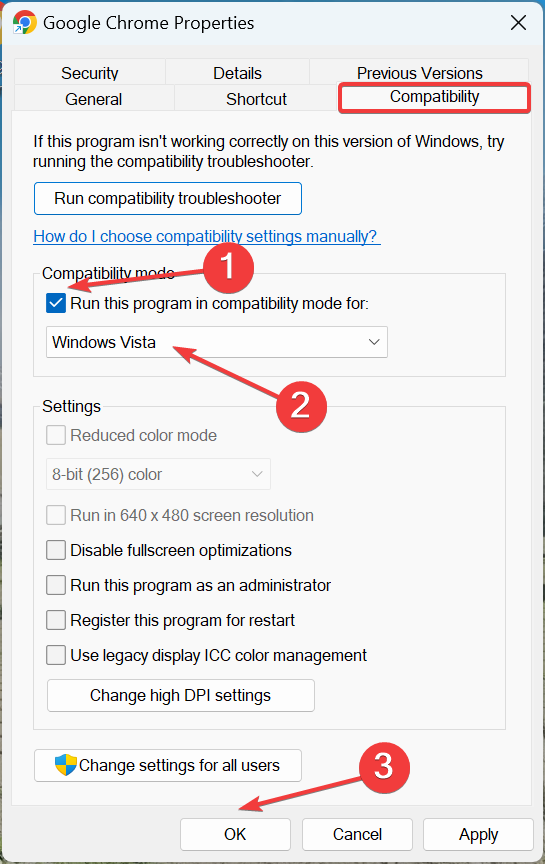Go to the Details tab
This screenshot has height=864, width=545.
238,73
